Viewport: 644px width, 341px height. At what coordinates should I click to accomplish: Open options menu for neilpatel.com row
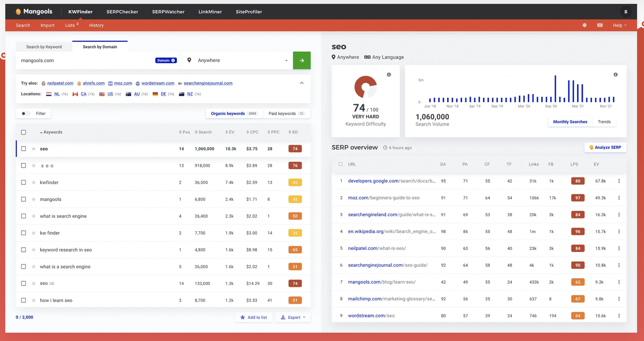coord(619,248)
